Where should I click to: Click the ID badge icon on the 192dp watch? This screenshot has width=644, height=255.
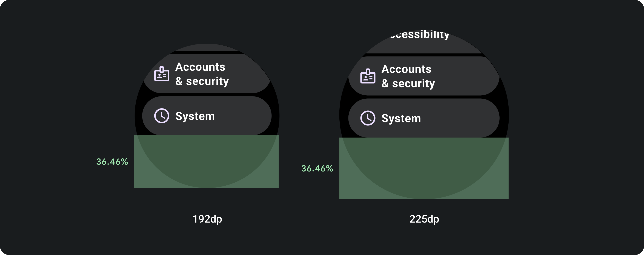pyautogui.click(x=162, y=74)
